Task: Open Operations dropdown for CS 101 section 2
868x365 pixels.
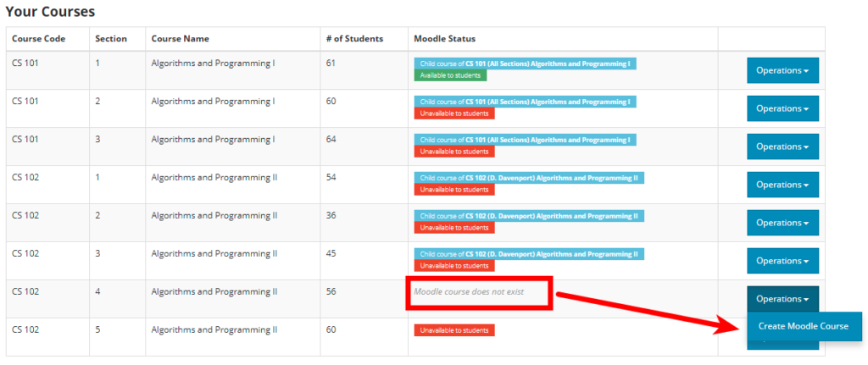Action: 782,108
